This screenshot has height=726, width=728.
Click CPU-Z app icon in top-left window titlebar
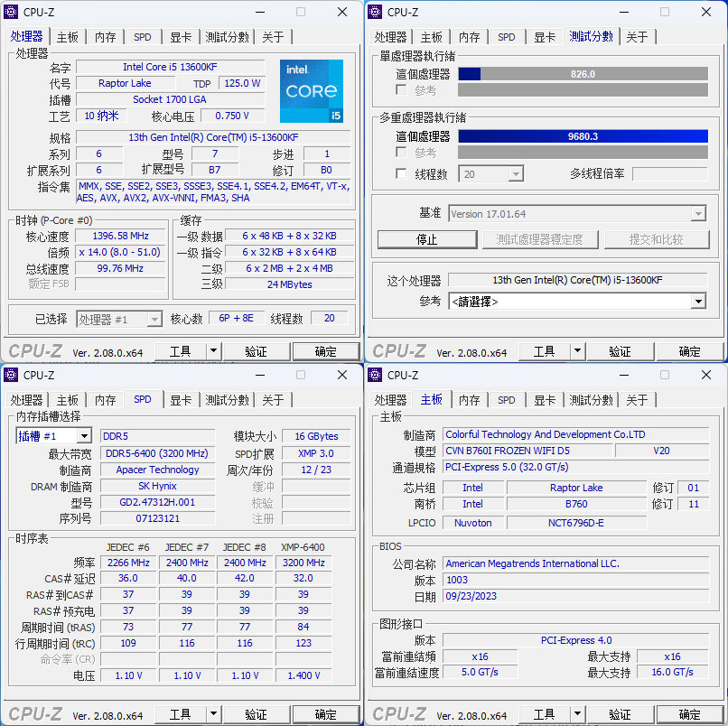coord(11,12)
